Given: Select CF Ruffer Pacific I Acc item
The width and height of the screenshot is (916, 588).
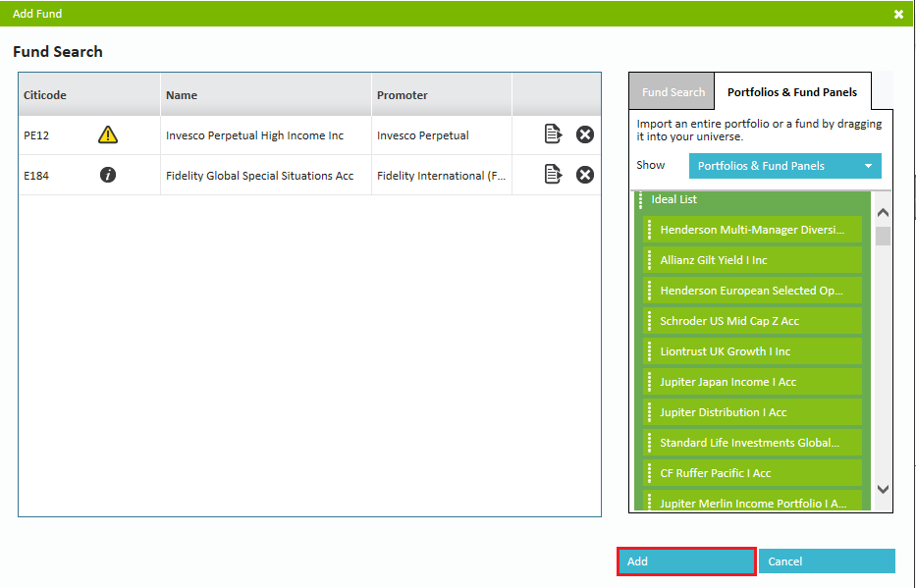Looking at the screenshot, I should point(752,472).
